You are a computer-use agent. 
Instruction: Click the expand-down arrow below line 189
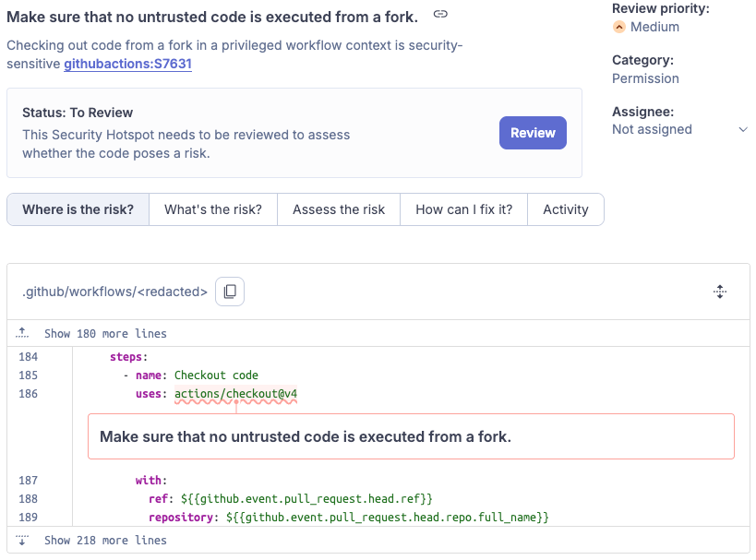21,541
